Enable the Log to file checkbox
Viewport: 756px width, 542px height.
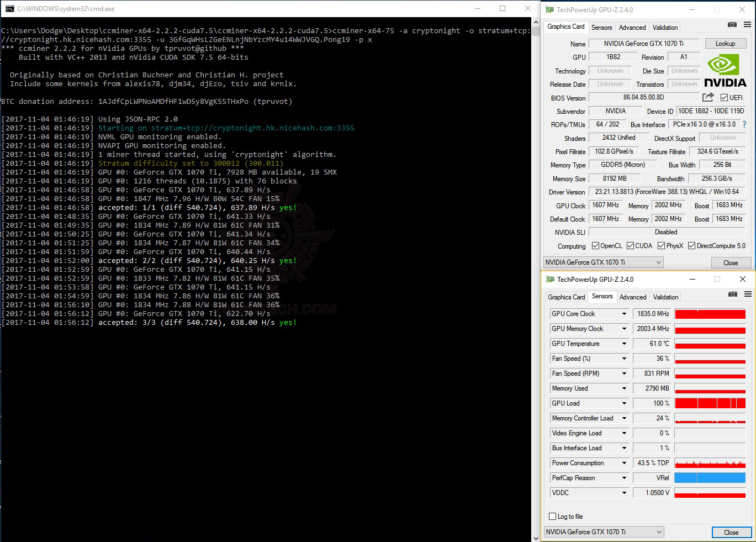pos(552,517)
